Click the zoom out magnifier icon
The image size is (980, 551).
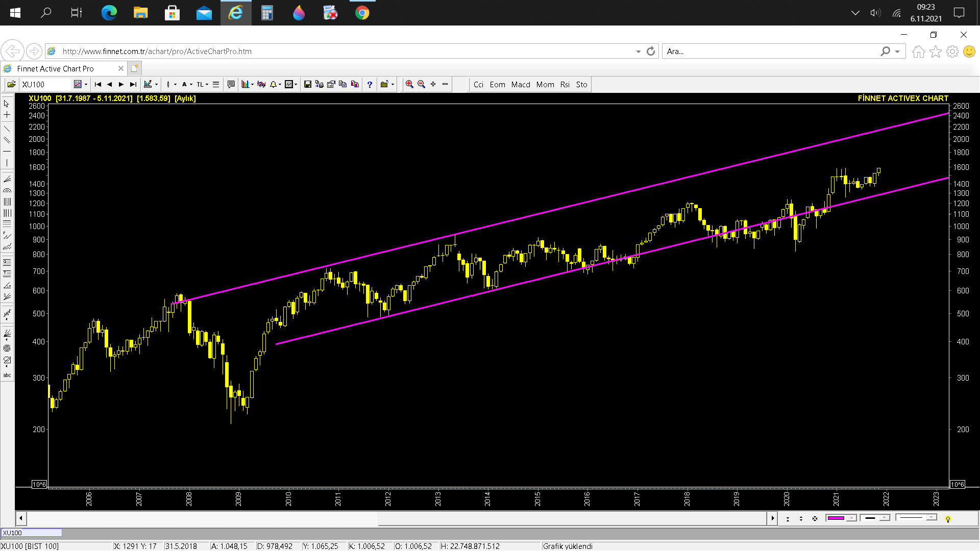(x=421, y=84)
